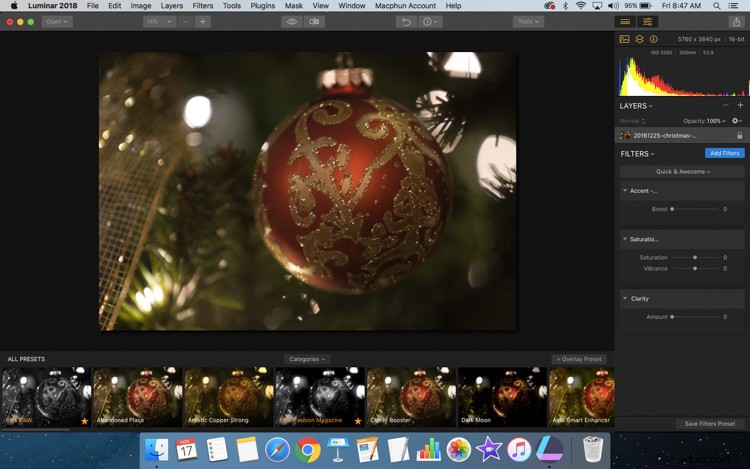The height and width of the screenshot is (469, 750).
Task: Apply the Auto Smart Enhancer preset
Action: 582,397
